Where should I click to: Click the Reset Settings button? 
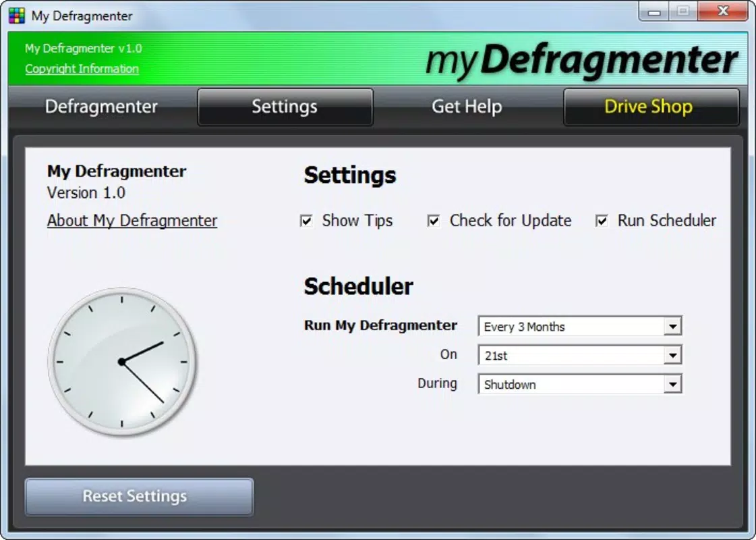[140, 497]
